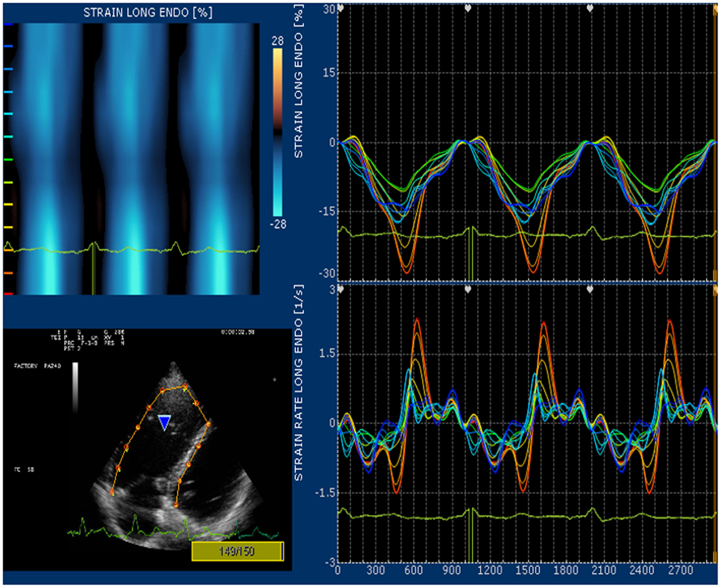Pick strain rate graph's heart marker near 2000 ms
The height and width of the screenshot is (588, 721).
(590, 289)
